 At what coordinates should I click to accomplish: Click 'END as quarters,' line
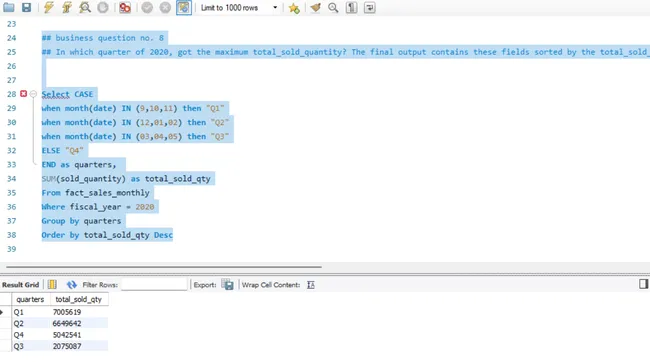[79, 165]
